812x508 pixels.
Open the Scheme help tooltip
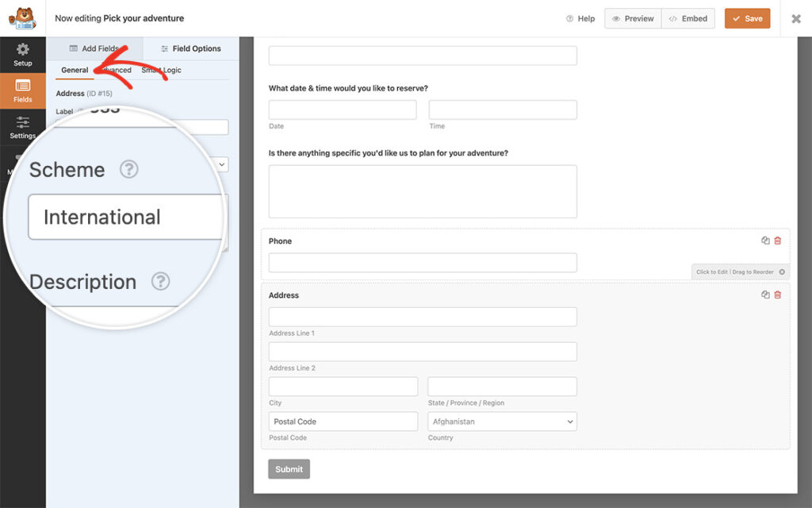click(129, 168)
